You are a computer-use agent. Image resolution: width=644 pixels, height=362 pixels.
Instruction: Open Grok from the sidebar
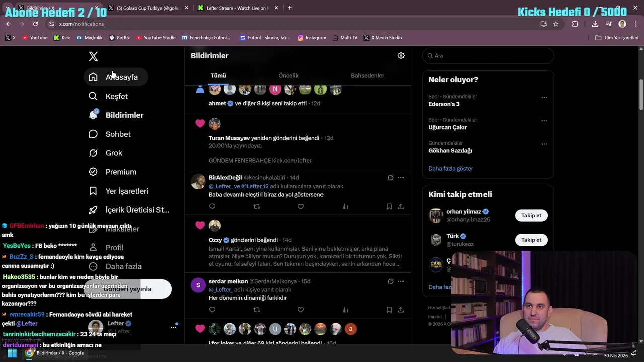click(x=106, y=153)
